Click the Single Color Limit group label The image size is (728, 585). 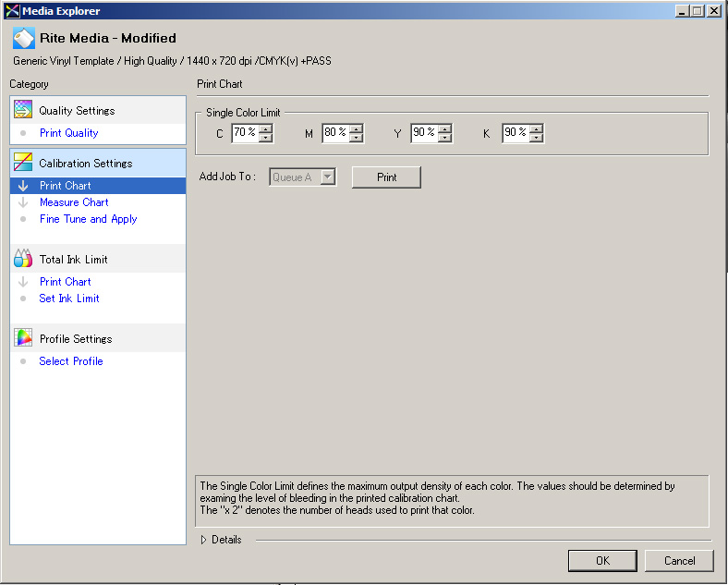click(x=243, y=113)
